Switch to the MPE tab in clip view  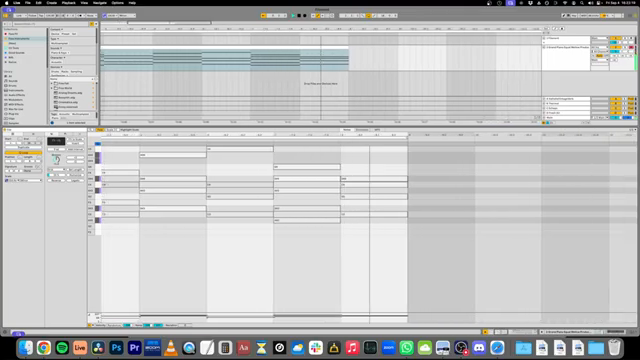point(377,130)
